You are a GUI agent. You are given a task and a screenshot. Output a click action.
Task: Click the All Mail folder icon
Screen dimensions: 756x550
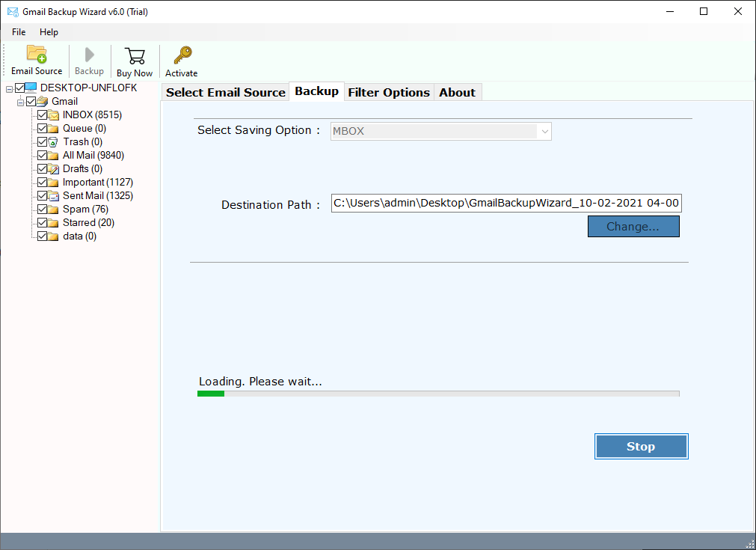54,156
